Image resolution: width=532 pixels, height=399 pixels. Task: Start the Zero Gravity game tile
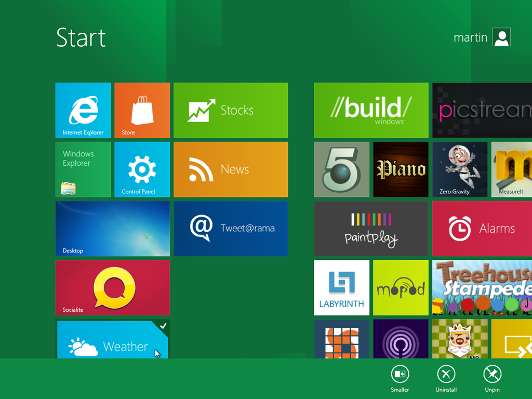point(460,169)
